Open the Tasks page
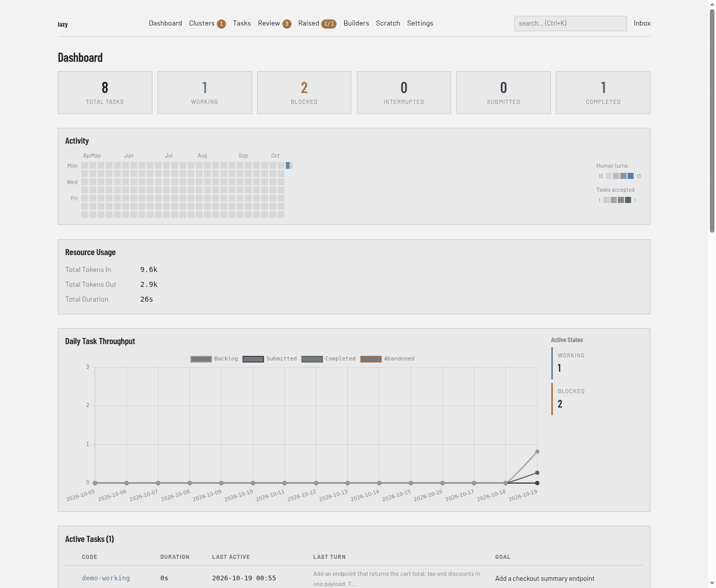Screen dimensions: 716x588 tap(242, 24)
